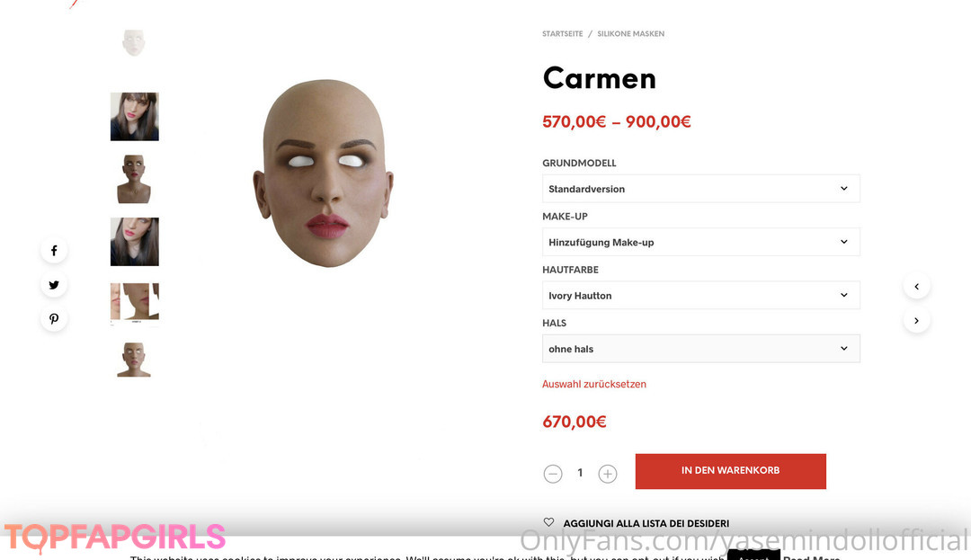Viewport: 971px width, 560px height.
Task: Click the quantity input field
Action: click(x=580, y=474)
